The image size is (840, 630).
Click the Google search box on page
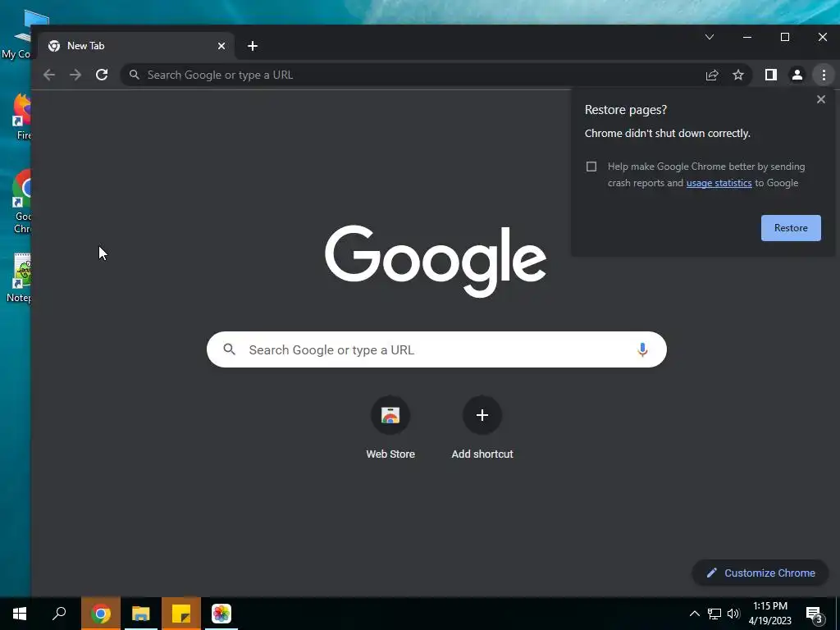436,349
